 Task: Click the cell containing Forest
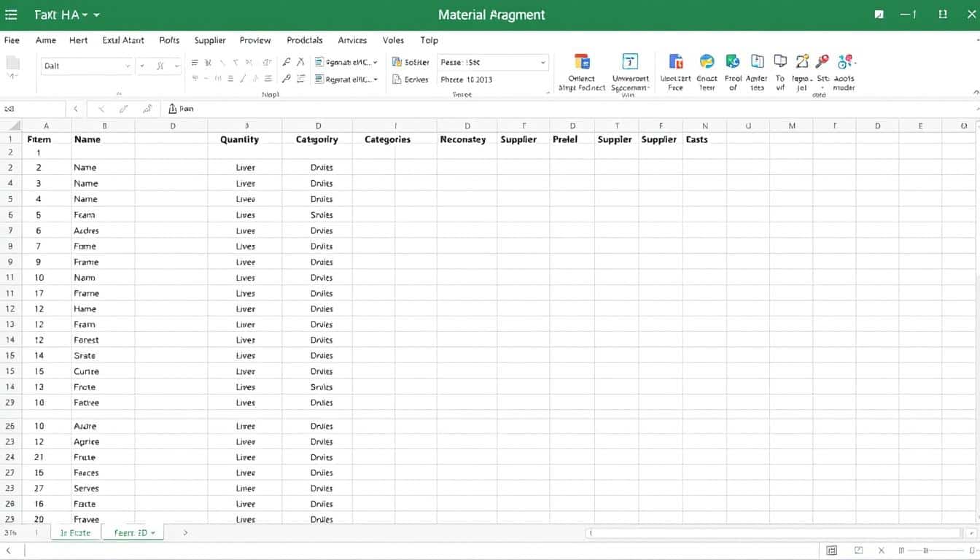(103, 340)
